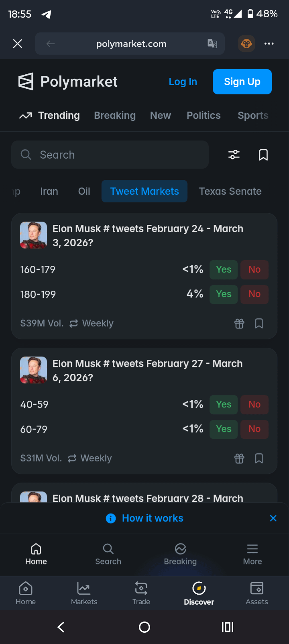Viewport: 289px width, 644px height.
Task: Switch to the Politics category tab
Action: click(204, 116)
